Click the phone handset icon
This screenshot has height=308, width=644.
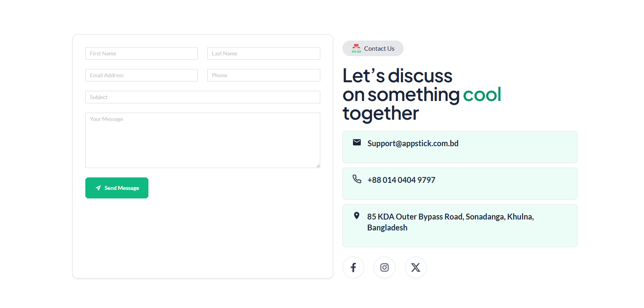pyautogui.click(x=356, y=179)
